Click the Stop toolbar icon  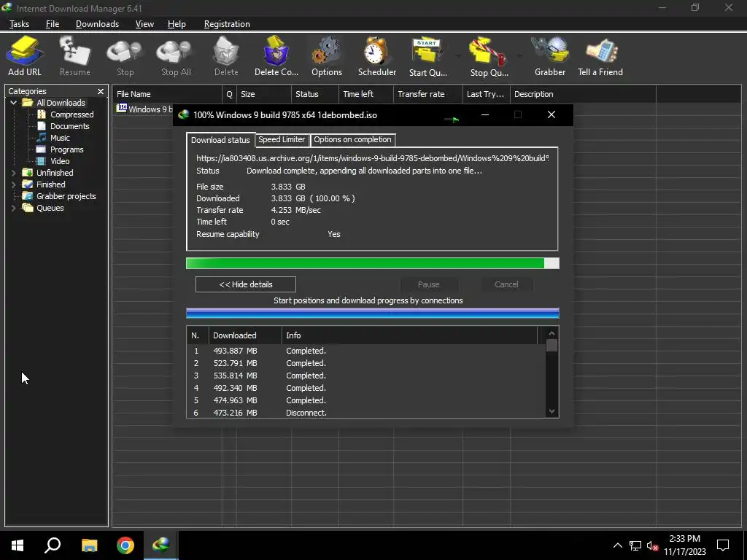click(125, 56)
